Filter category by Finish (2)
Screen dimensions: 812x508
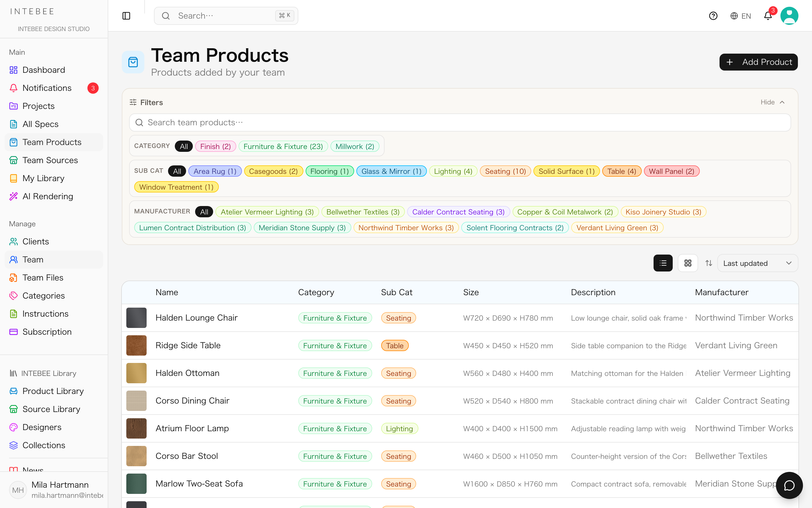point(215,146)
